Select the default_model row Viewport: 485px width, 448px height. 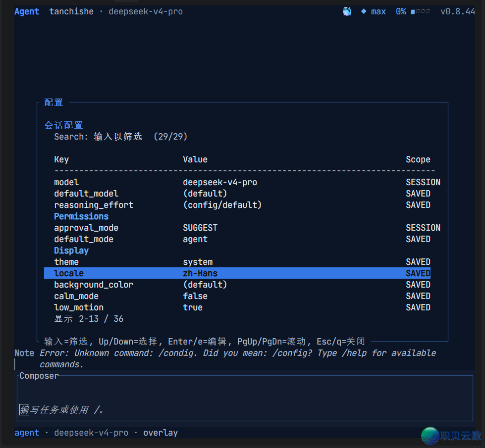(x=242, y=194)
